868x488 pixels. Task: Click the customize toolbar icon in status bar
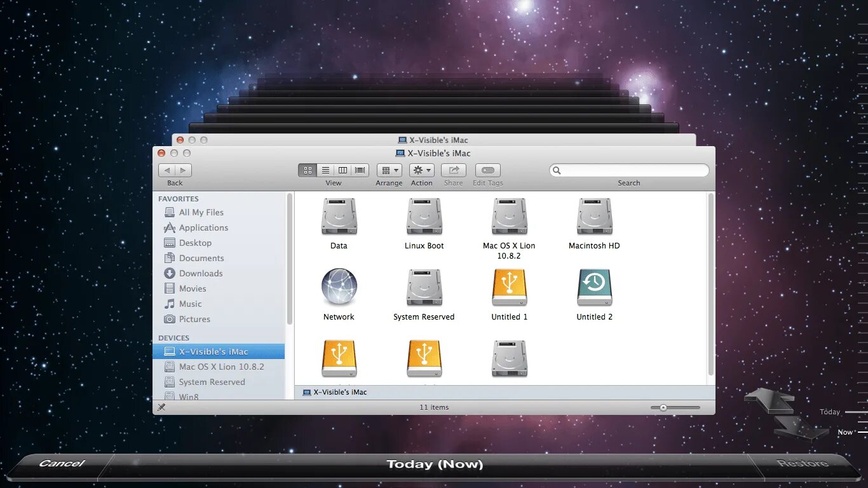pyautogui.click(x=161, y=407)
